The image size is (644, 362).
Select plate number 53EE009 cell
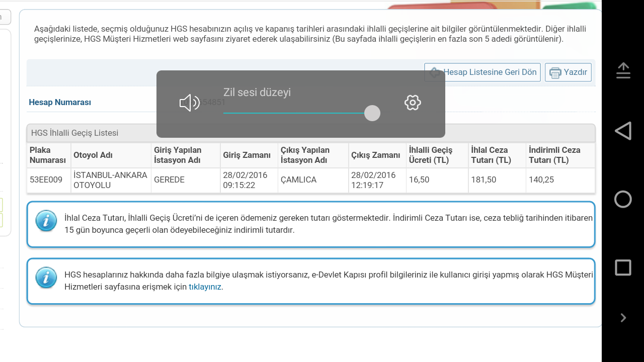pos(49,180)
